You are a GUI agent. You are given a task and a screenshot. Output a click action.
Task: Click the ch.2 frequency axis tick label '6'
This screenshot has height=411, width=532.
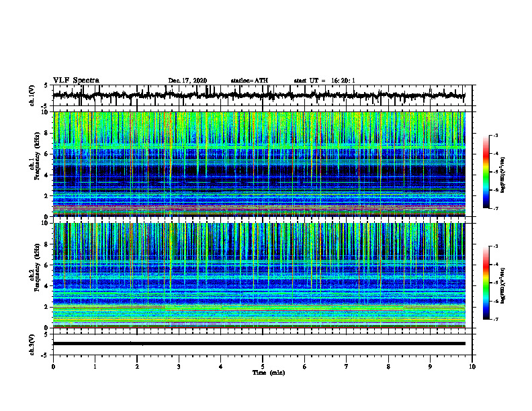(x=48, y=265)
